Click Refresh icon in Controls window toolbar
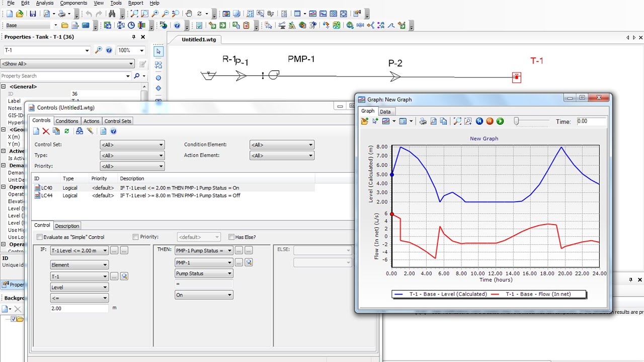Screen dimensions: 644x362 (66, 131)
